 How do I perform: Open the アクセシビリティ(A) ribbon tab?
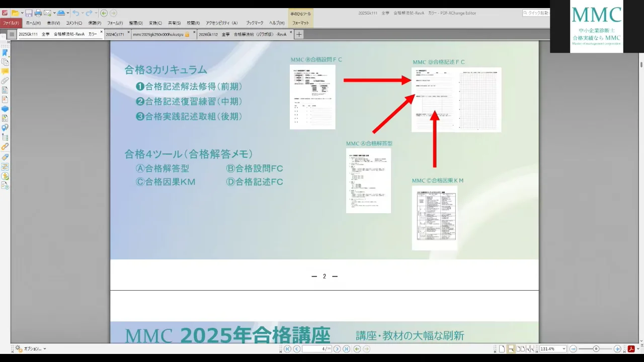(222, 23)
